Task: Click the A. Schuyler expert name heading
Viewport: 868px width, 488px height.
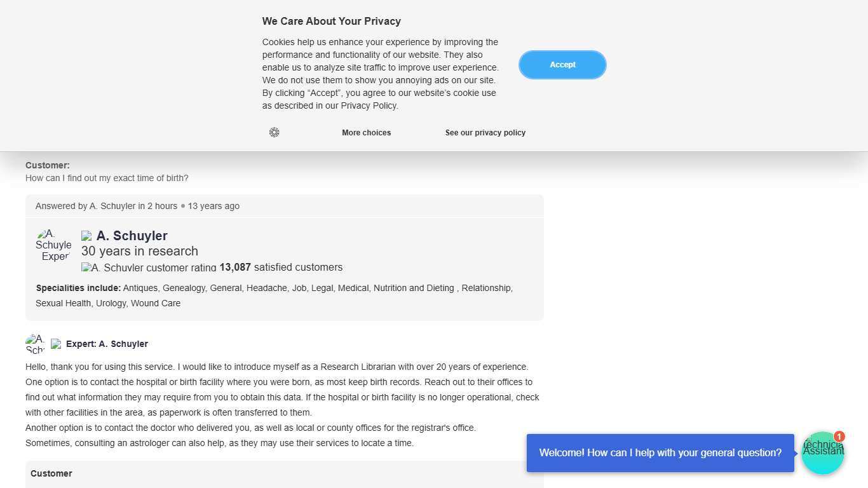Action: pyautogui.click(x=132, y=236)
